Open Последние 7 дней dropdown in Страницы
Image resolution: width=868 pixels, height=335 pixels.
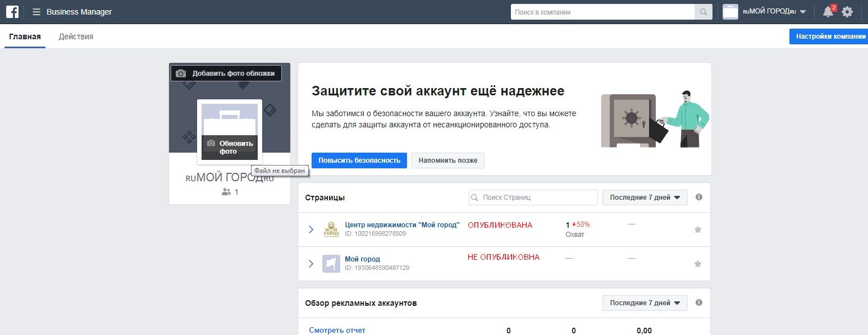tap(645, 198)
